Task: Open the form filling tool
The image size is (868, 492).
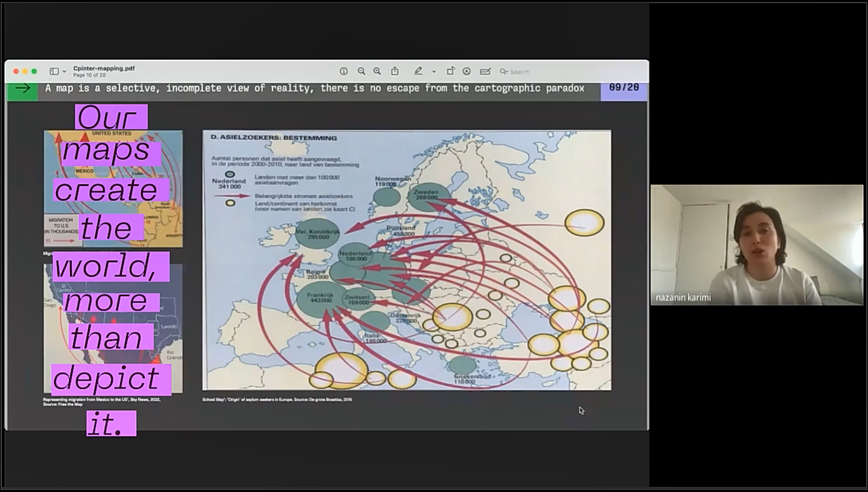Action: (485, 71)
